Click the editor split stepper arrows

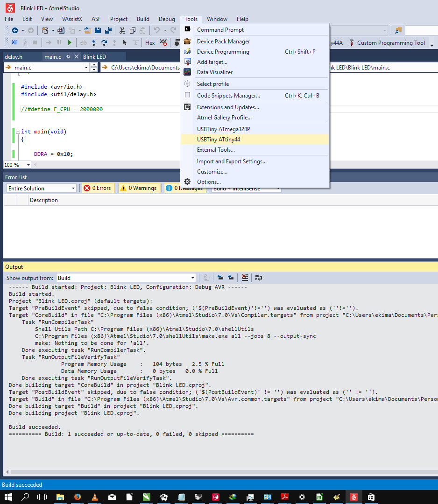94,67
